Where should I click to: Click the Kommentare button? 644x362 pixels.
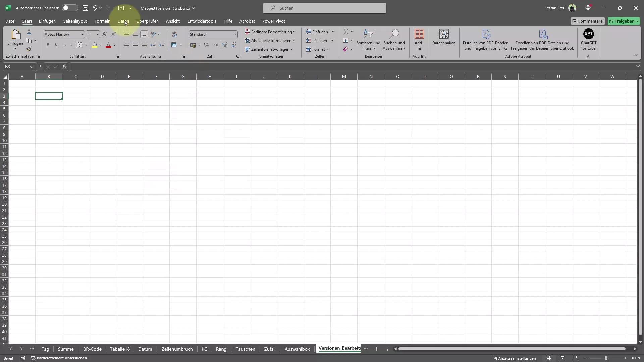pyautogui.click(x=587, y=21)
